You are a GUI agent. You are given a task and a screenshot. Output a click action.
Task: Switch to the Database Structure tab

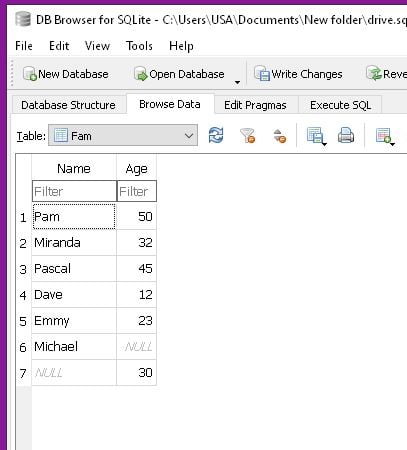pos(68,105)
